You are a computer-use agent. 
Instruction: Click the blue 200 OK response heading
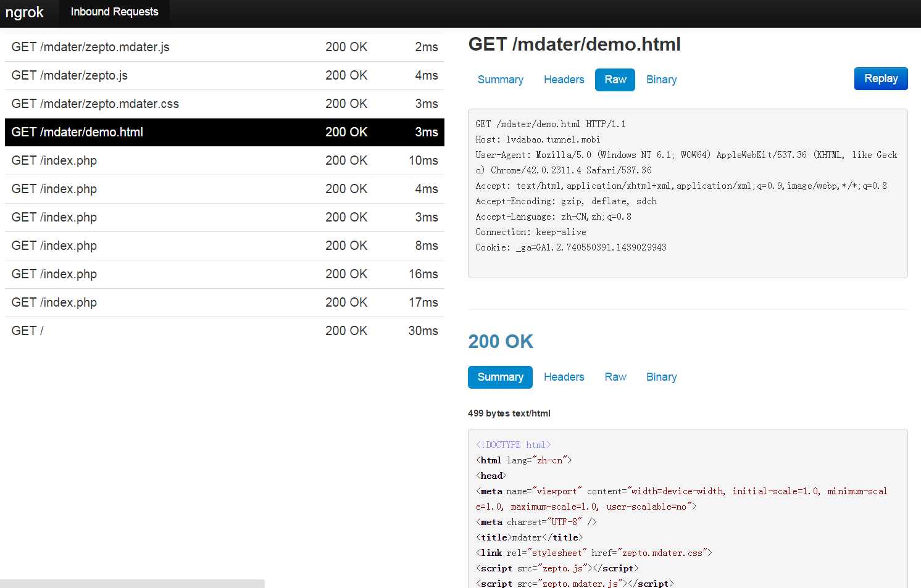pyautogui.click(x=501, y=341)
